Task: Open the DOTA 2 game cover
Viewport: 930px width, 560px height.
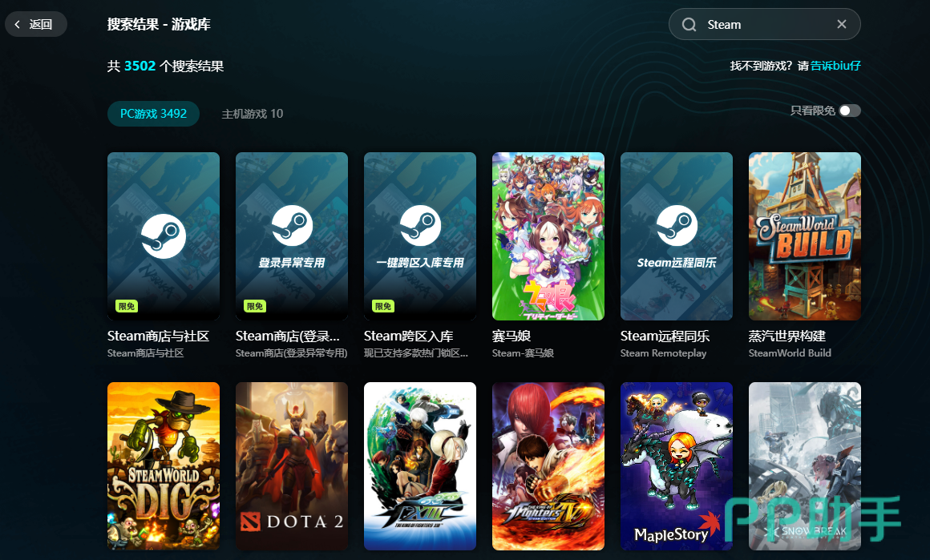Action: (292, 465)
